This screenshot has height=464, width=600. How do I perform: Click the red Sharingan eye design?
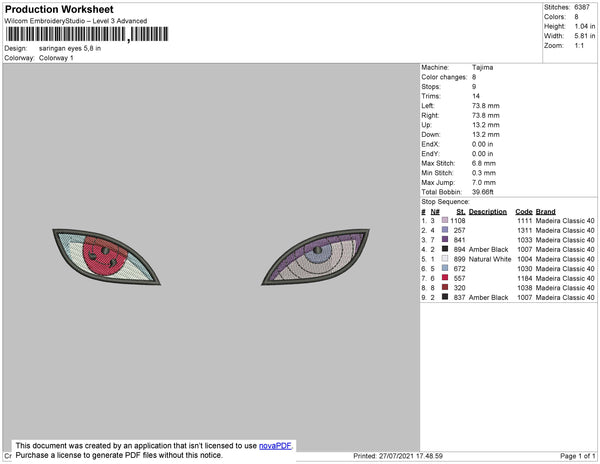click(106, 257)
